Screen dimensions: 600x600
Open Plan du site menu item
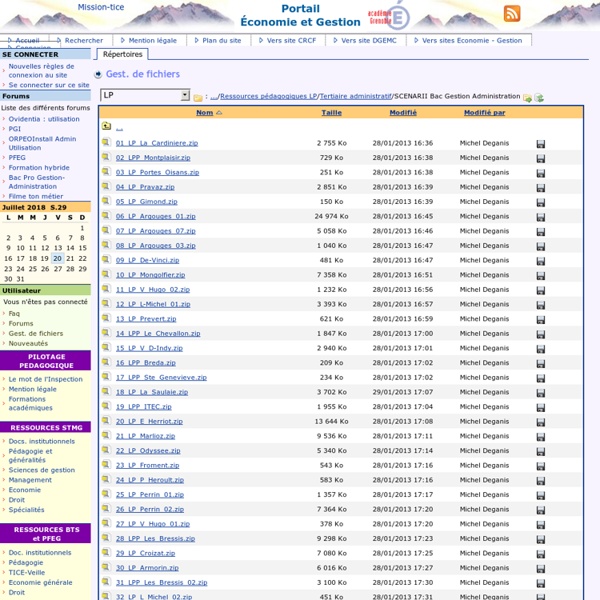click(x=222, y=40)
